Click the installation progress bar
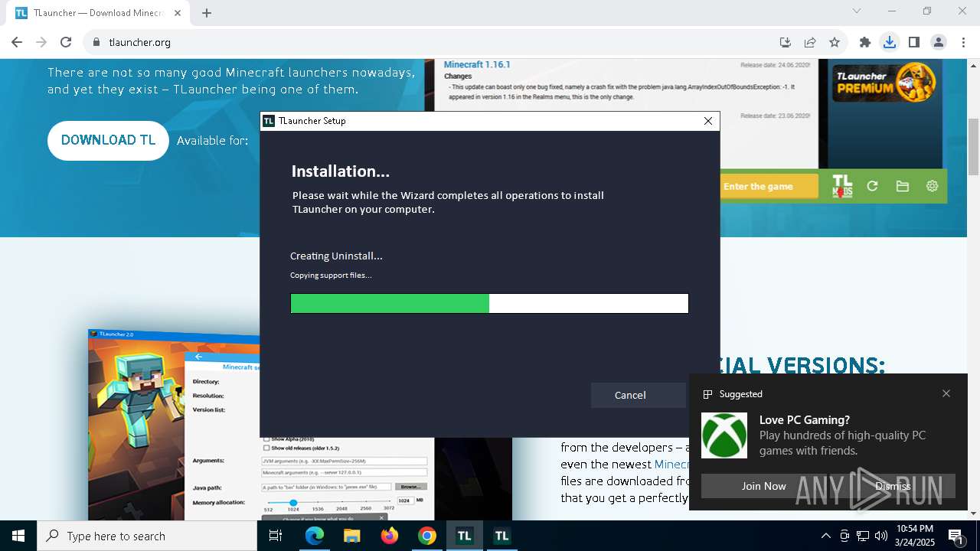 click(x=489, y=304)
